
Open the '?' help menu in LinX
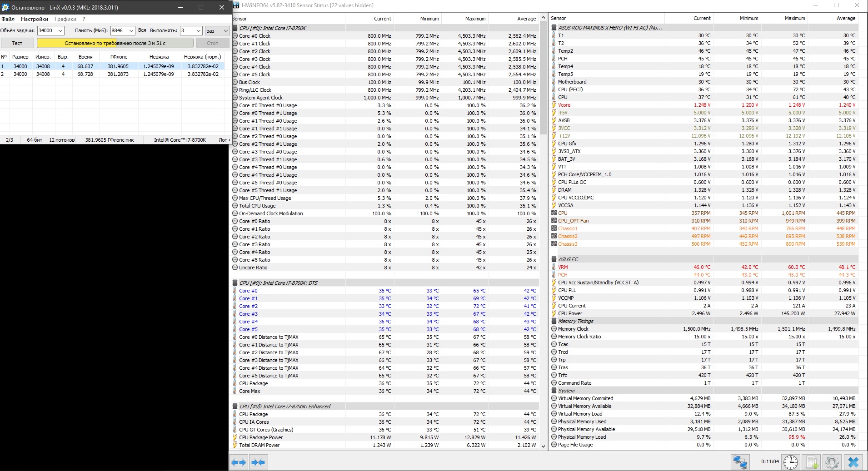84,19
